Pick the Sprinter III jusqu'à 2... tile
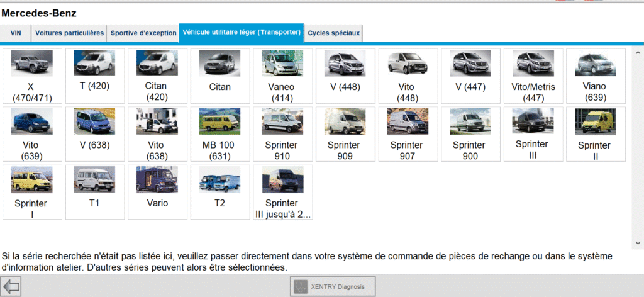 click(282, 192)
